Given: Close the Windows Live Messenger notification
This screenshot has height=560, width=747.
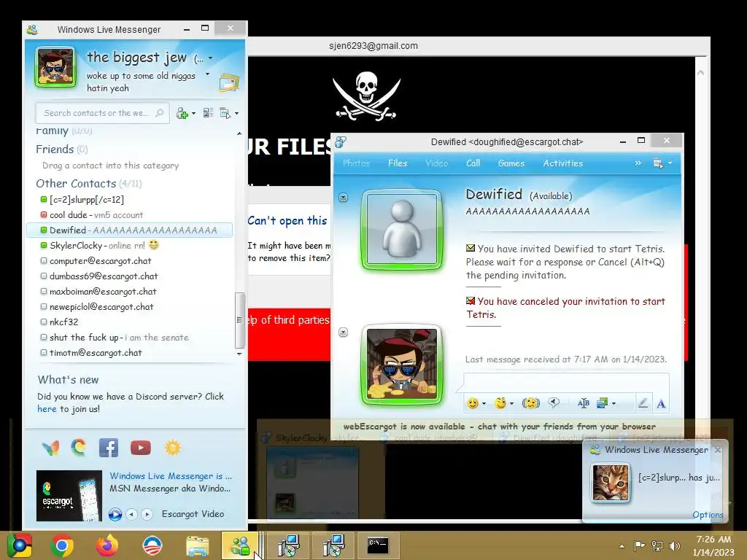Looking at the screenshot, I should tap(718, 449).
